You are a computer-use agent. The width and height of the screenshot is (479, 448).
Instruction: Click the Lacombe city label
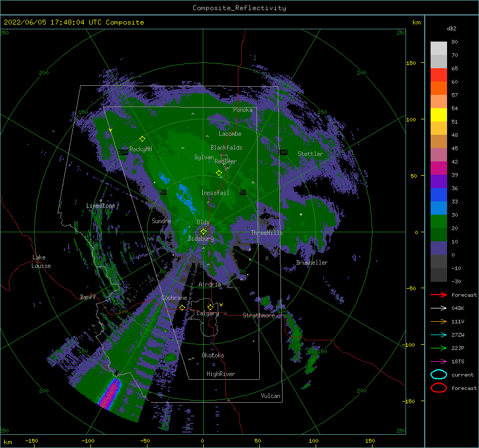click(230, 134)
